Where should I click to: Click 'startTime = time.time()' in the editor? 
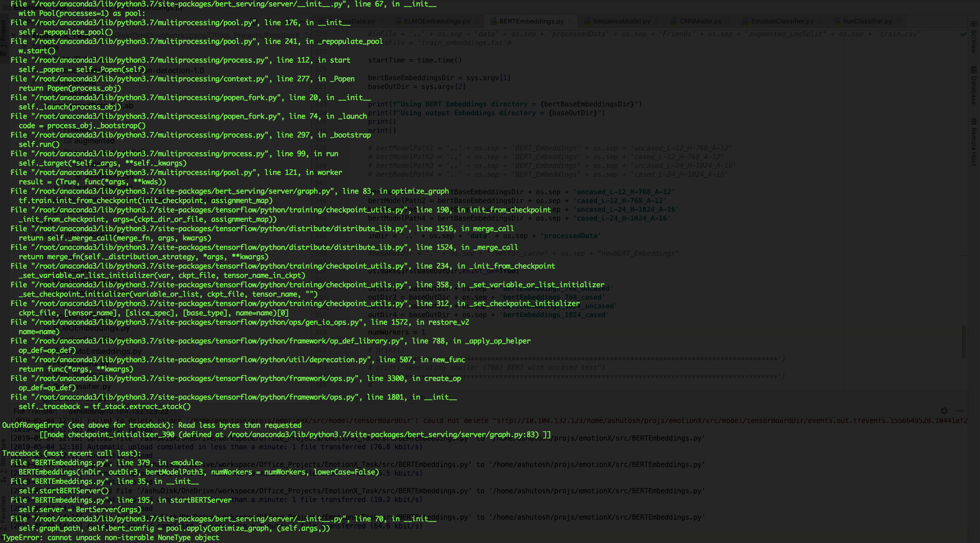point(415,60)
